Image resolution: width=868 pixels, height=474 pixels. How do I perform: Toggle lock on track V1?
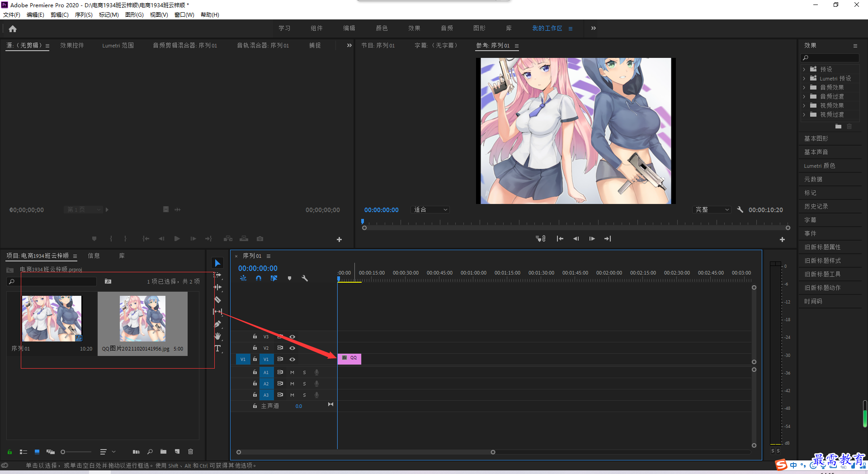coord(255,359)
